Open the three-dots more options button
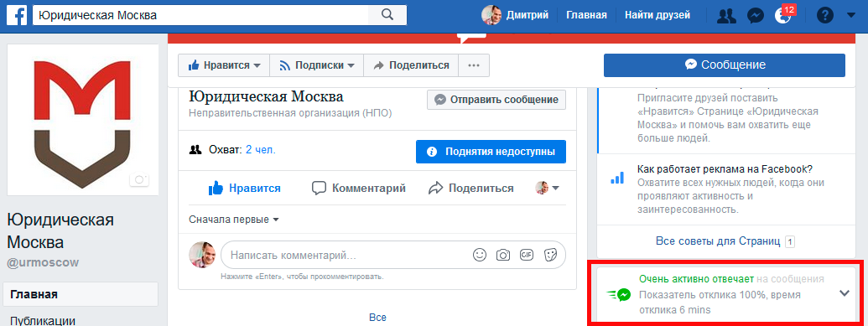Viewport: 868px width, 326px height. 473,65
